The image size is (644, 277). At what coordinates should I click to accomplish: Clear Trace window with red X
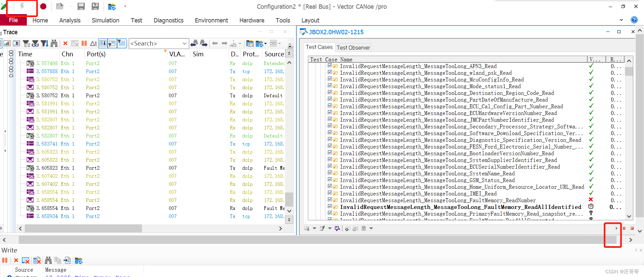[x=65, y=43]
